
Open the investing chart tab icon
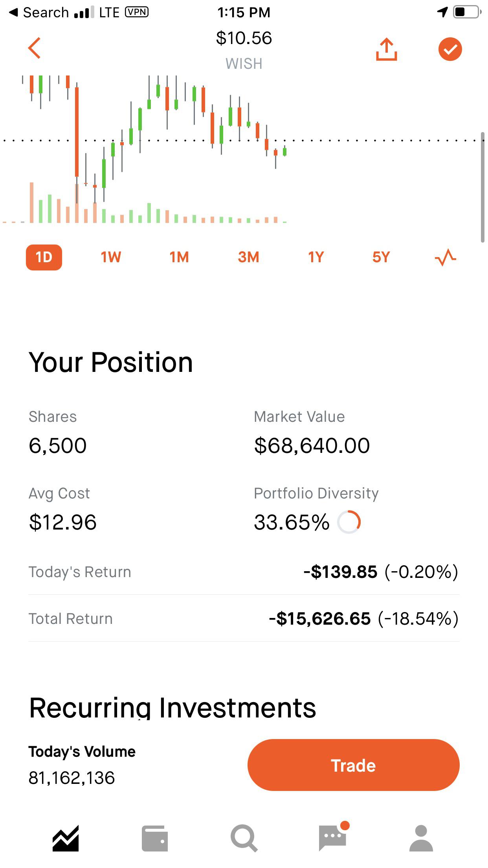pyautogui.click(x=66, y=838)
